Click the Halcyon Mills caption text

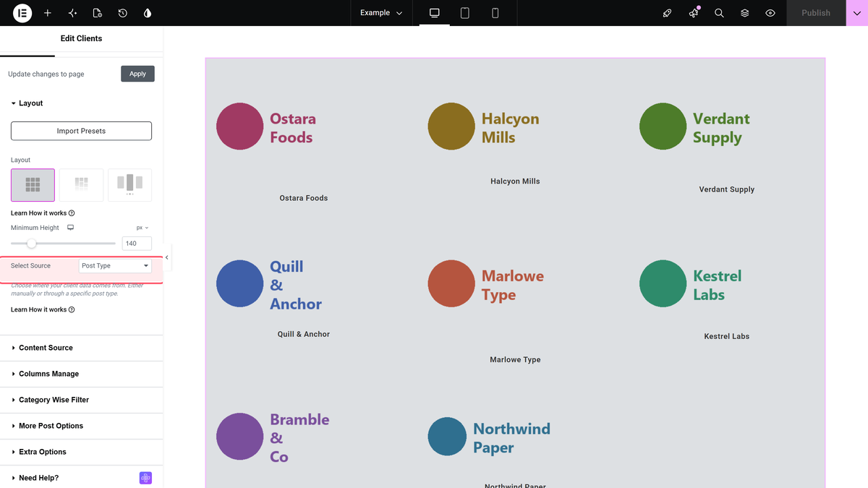[515, 181]
